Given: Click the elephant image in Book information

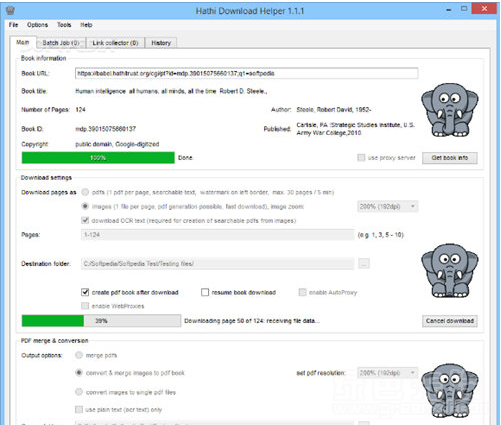Looking at the screenshot, I should point(449,110).
